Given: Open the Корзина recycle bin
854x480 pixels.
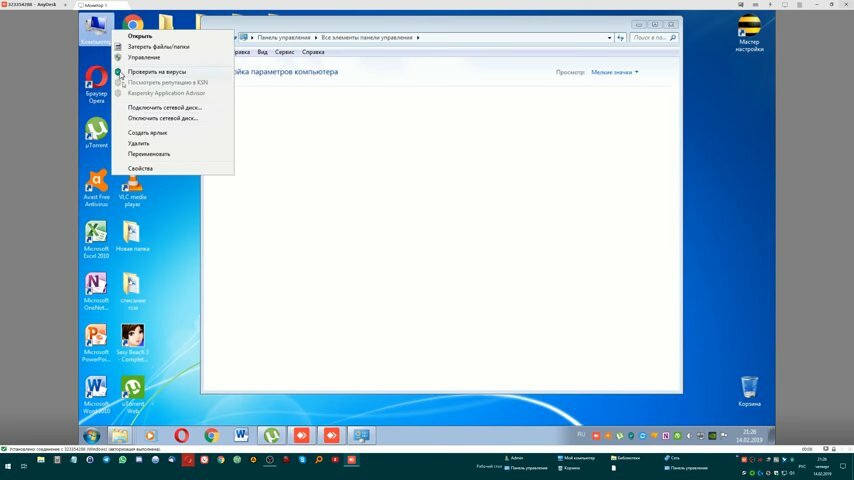Looking at the screenshot, I should 749,391.
